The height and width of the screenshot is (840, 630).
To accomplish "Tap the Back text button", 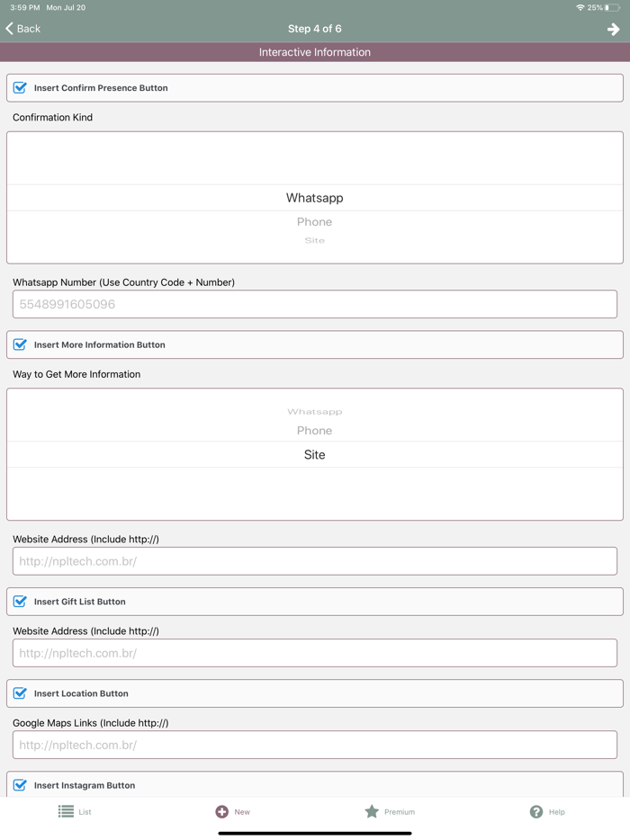I will point(29,29).
